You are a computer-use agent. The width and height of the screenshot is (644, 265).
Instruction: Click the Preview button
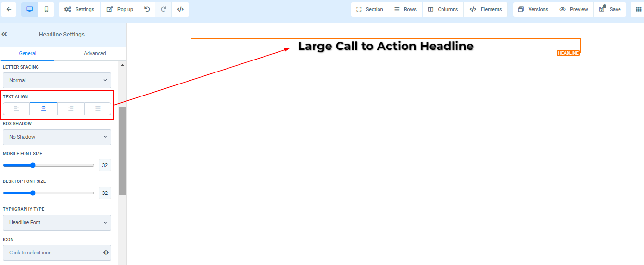(574, 9)
